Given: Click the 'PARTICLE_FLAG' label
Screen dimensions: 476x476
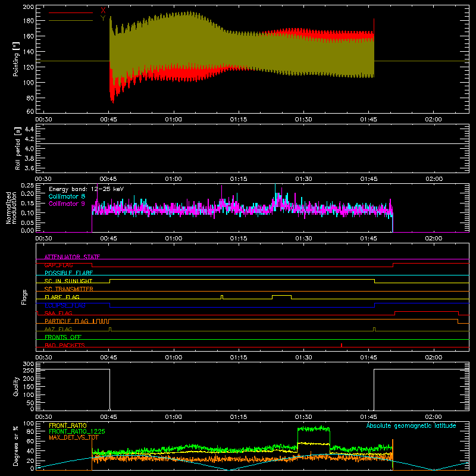Looking at the screenshot, I should pyautogui.click(x=67, y=321).
